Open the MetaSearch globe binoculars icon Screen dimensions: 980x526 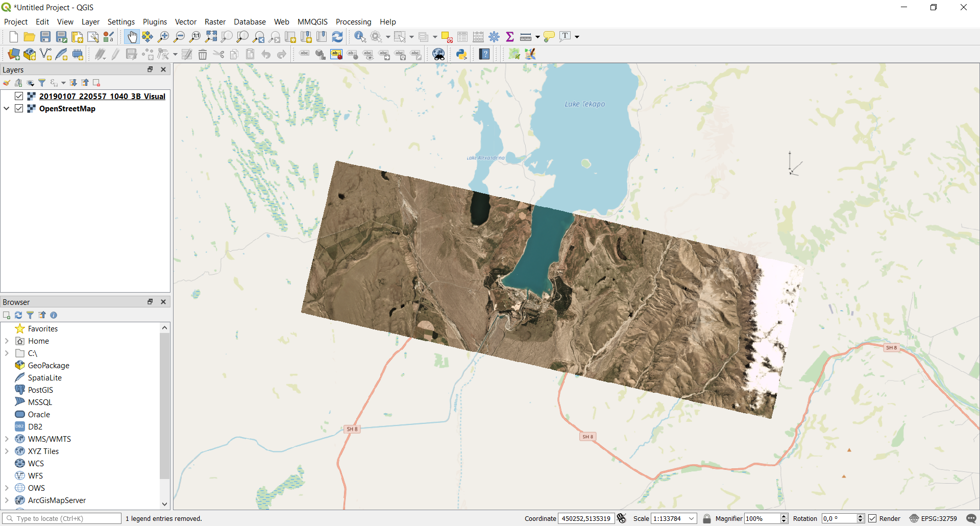(438, 54)
